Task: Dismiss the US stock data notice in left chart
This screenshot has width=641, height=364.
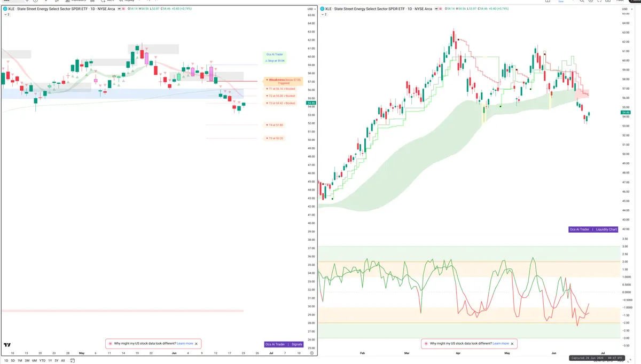Action: pyautogui.click(x=196, y=344)
